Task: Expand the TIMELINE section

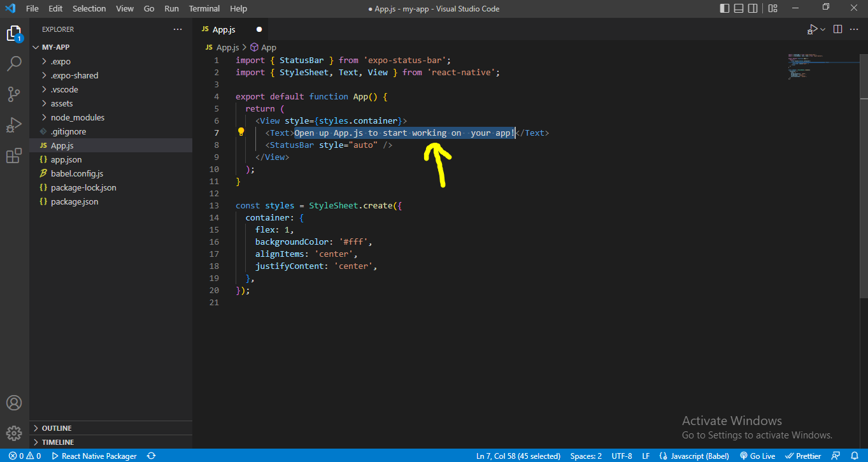Action: point(57,442)
